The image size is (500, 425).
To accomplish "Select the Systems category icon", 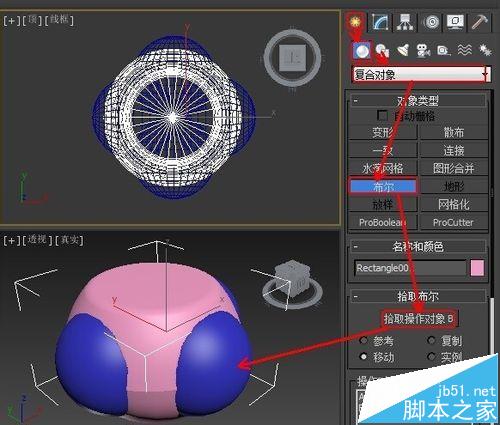I will (x=485, y=50).
